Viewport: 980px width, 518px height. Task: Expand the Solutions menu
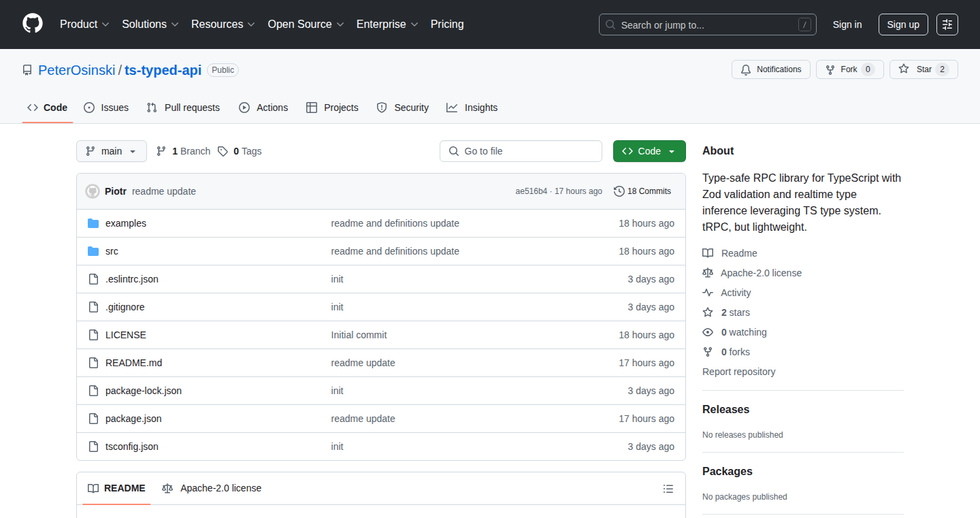[150, 24]
